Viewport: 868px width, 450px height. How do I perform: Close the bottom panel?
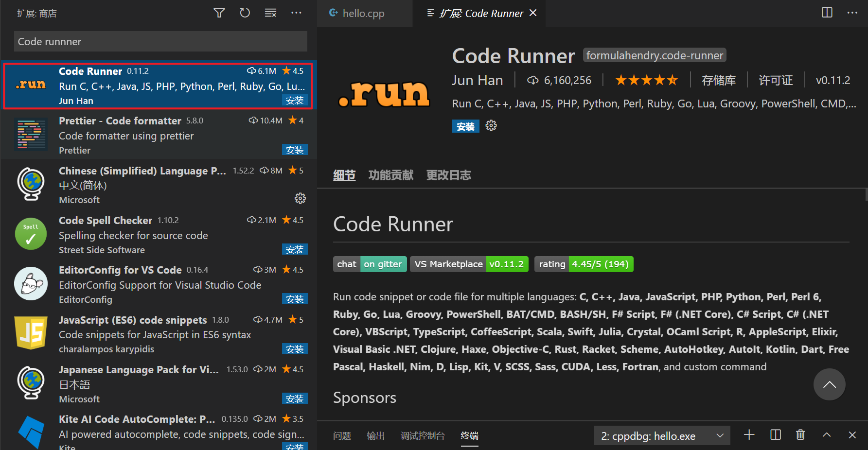pyautogui.click(x=852, y=435)
